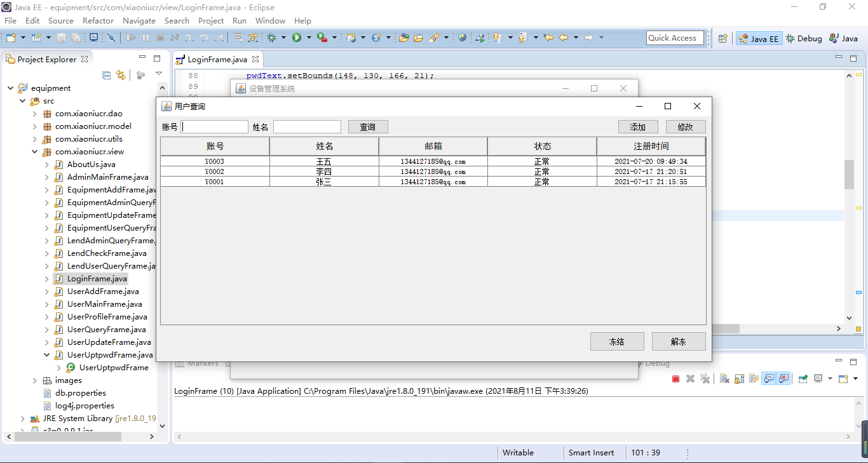Toggle Scroll Lock in Console
The width and height of the screenshot is (868, 463).
(x=739, y=379)
